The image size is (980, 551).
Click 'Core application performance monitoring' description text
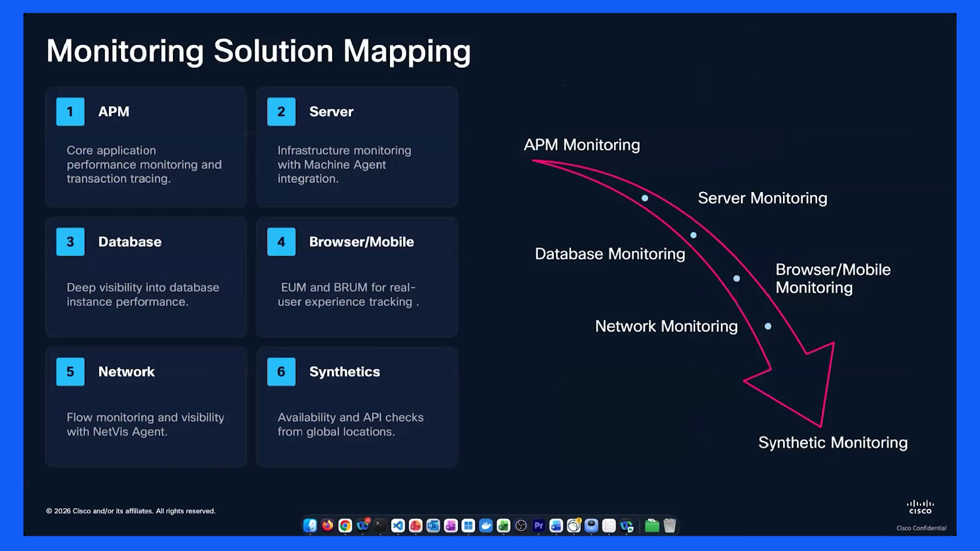pos(144,164)
